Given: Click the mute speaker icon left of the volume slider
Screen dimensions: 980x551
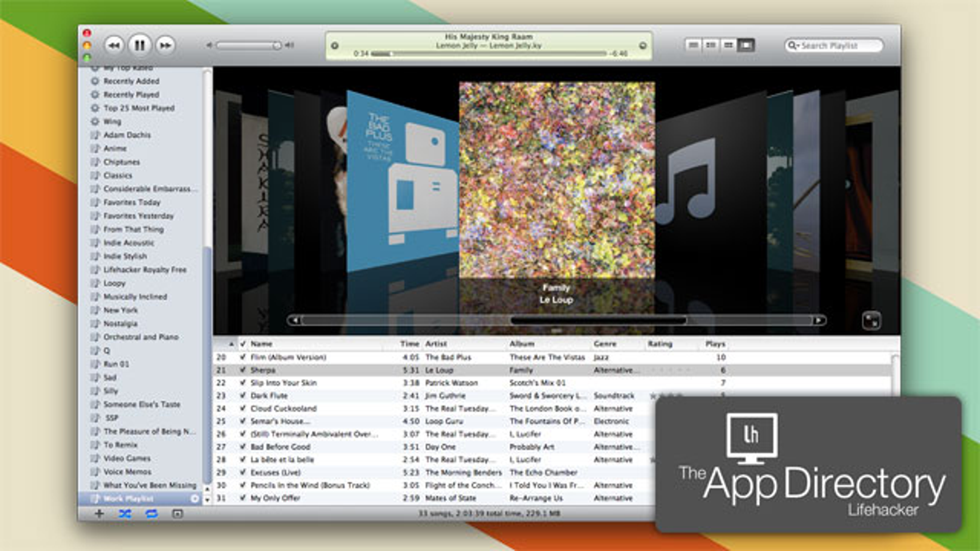Looking at the screenshot, I should tap(209, 45).
